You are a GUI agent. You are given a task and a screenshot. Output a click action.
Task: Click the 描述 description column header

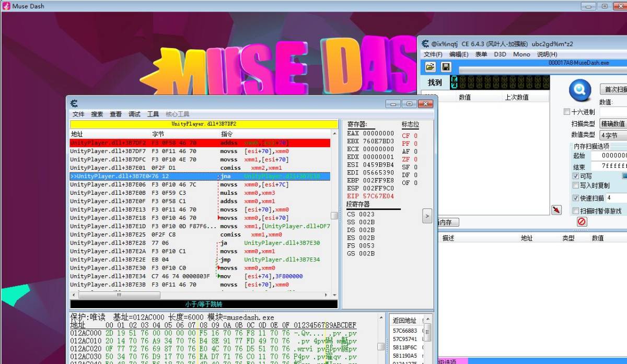point(449,238)
